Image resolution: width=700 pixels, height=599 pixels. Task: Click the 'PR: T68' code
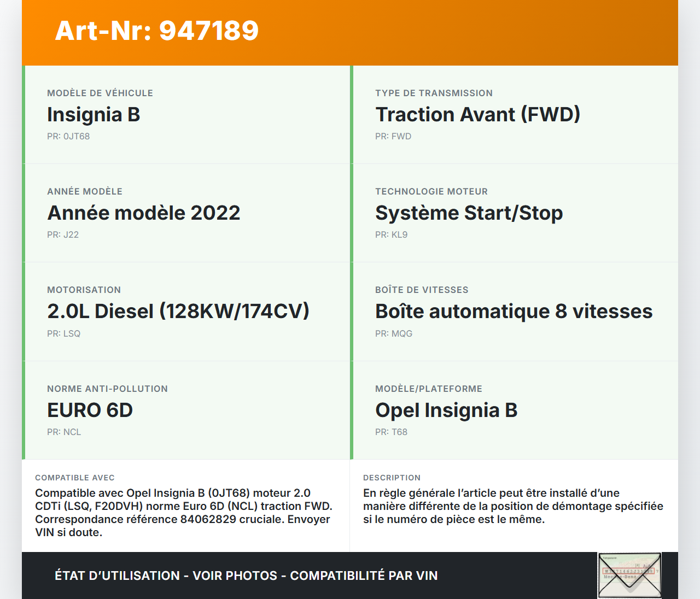391,432
